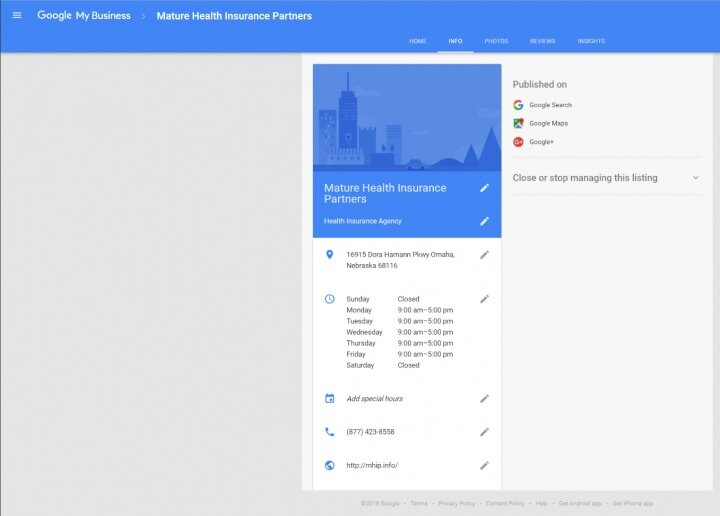Edit the business name with pencil icon
The height and width of the screenshot is (516, 720).
pos(484,188)
